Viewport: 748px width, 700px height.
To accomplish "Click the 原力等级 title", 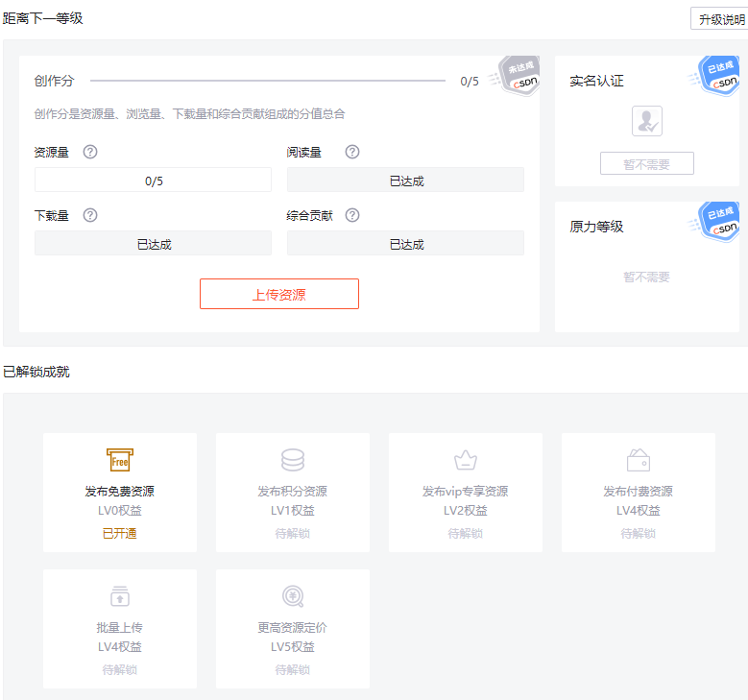I will coord(597,227).
